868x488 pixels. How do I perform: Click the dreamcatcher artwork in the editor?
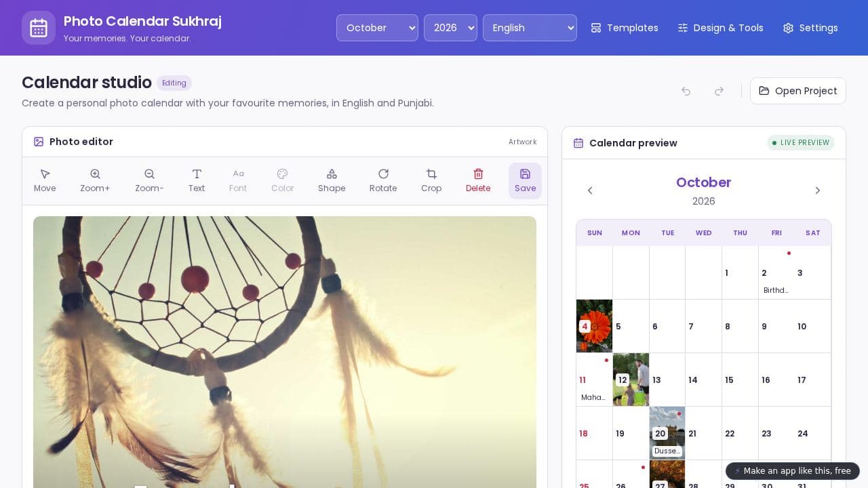click(x=285, y=352)
